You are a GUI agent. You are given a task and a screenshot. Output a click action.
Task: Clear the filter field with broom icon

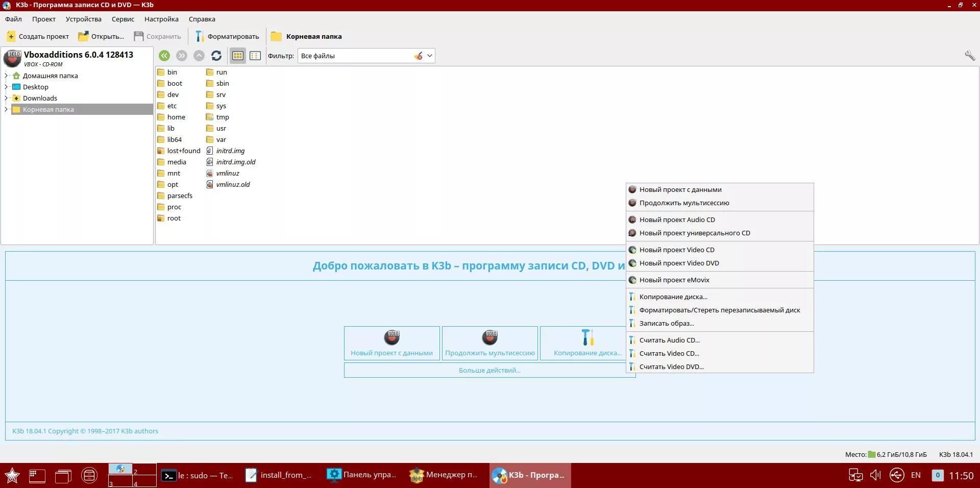419,56
